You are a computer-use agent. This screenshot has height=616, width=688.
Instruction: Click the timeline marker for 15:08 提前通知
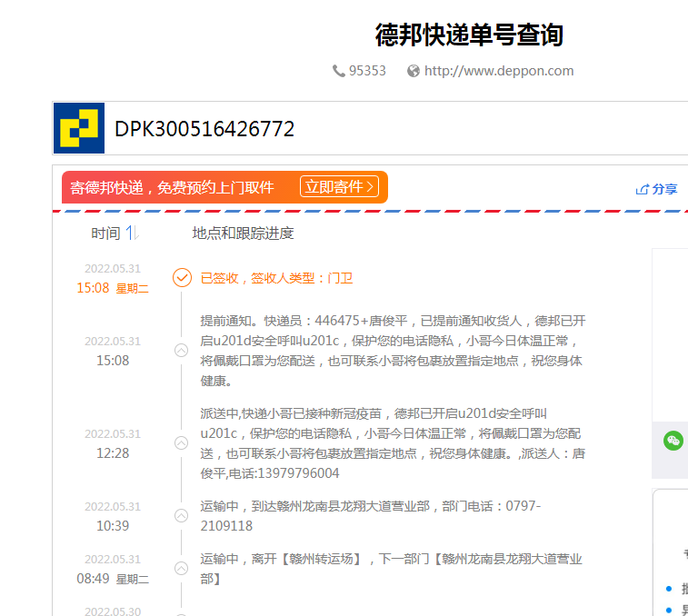click(181, 350)
